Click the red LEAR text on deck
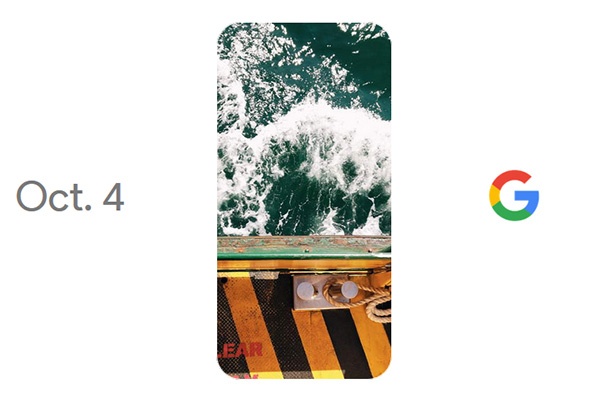 tap(240, 350)
